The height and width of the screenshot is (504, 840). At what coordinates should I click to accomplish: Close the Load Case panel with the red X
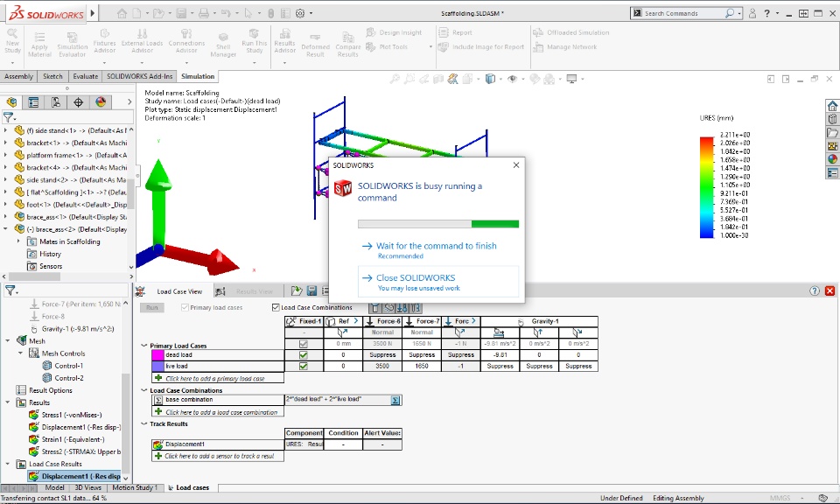pos(829,290)
